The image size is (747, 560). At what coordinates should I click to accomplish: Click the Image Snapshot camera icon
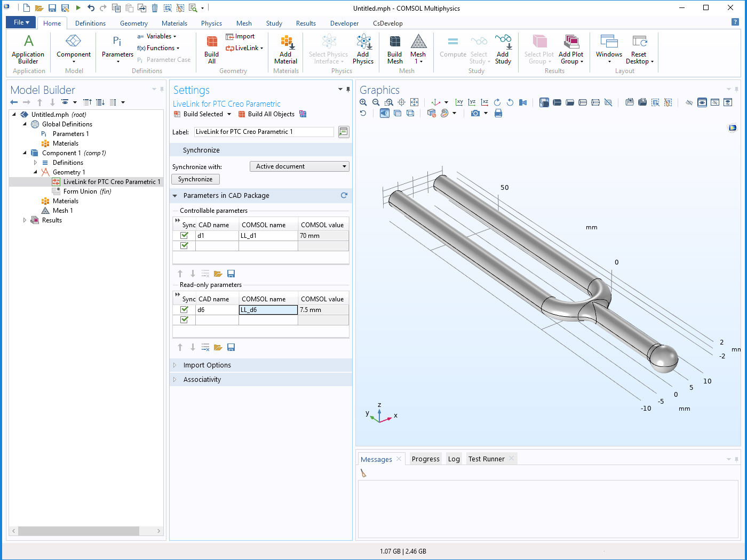point(475,113)
